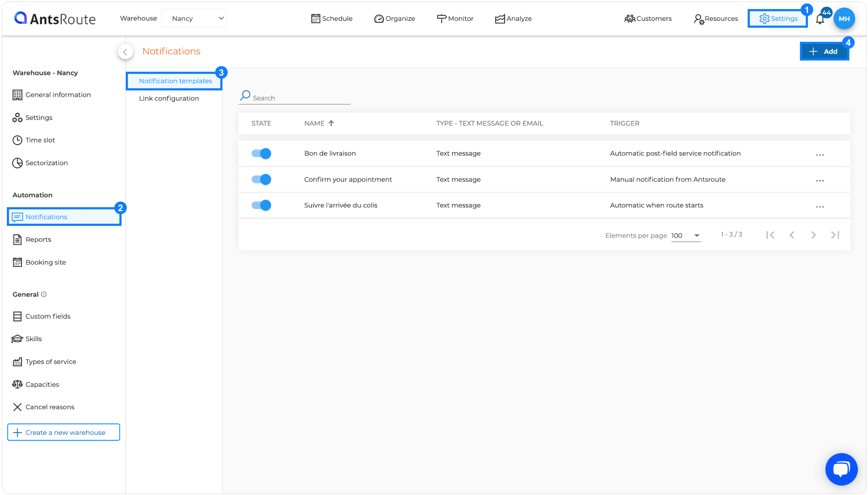Open more options for Bon de livraison
Screen dimensions: 868x495
point(820,155)
